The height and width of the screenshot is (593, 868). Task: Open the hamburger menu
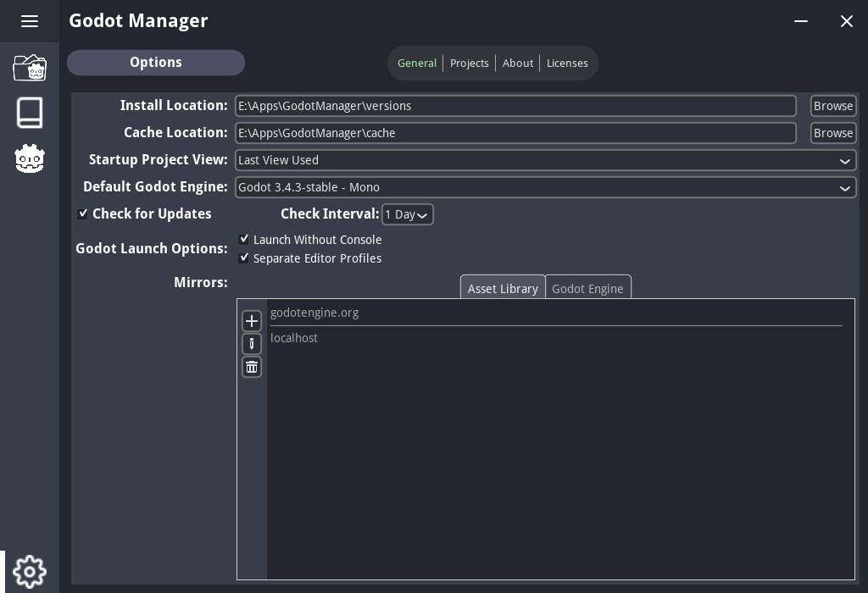point(30,21)
